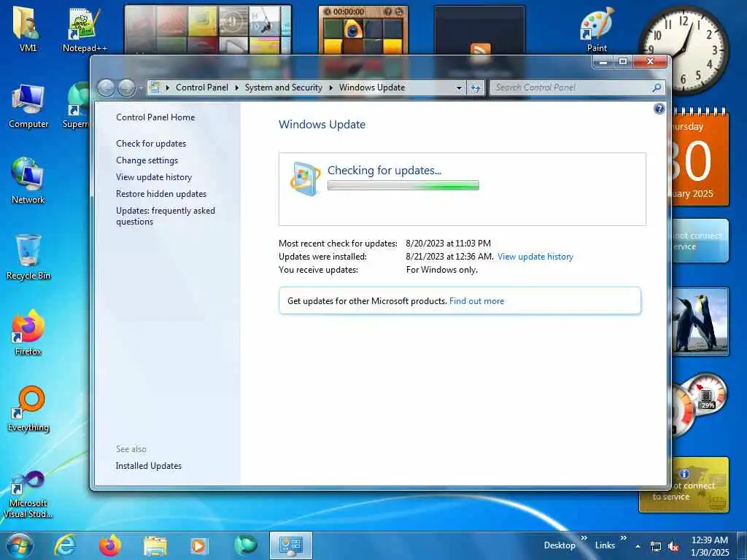Launch Firefox from desktop shortcut
747x560 pixels.
(28, 332)
